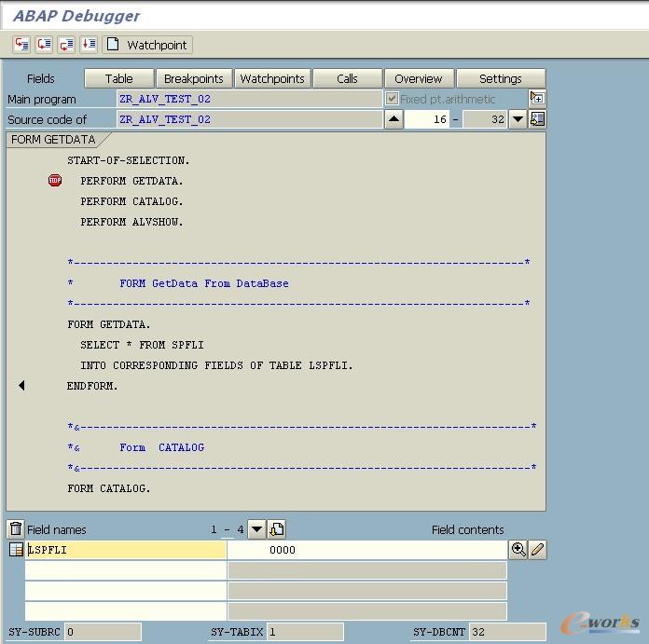The image size is (649, 644).
Task: Click the breakpoint stop sign marker
Action: pyautogui.click(x=55, y=181)
